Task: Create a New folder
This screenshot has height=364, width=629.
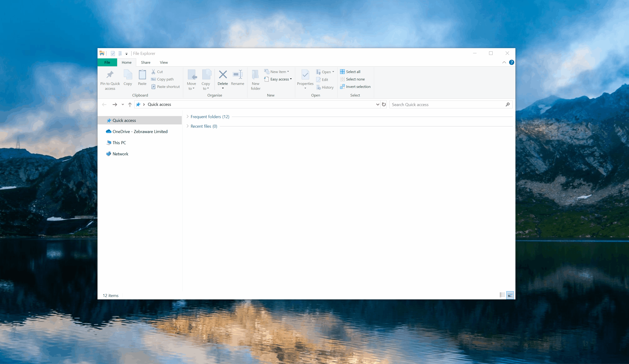Action: pos(256,80)
